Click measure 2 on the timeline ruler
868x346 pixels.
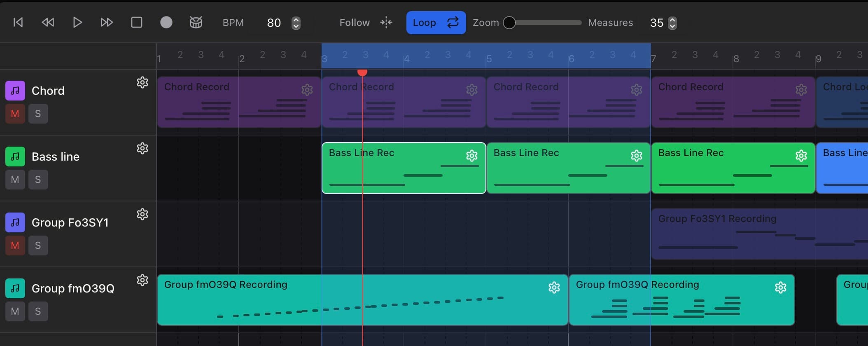[242, 59]
